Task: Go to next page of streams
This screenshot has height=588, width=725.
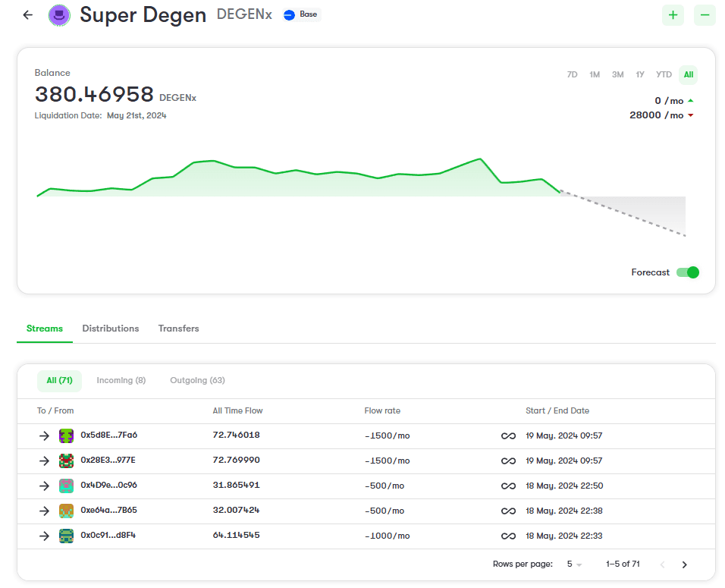Action: (x=684, y=564)
